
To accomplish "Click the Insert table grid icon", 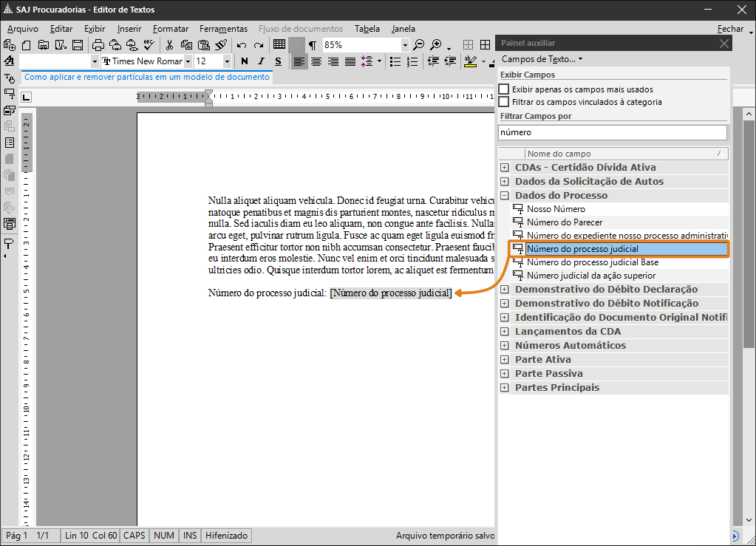I will click(x=279, y=45).
